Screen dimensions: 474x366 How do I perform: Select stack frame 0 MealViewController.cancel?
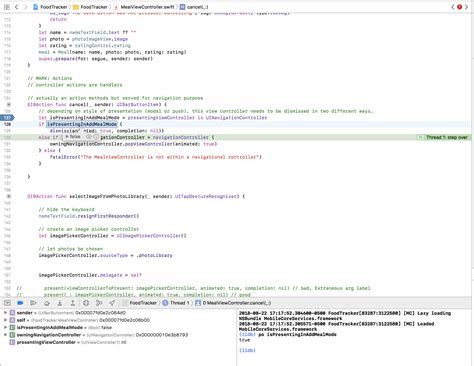point(233,303)
